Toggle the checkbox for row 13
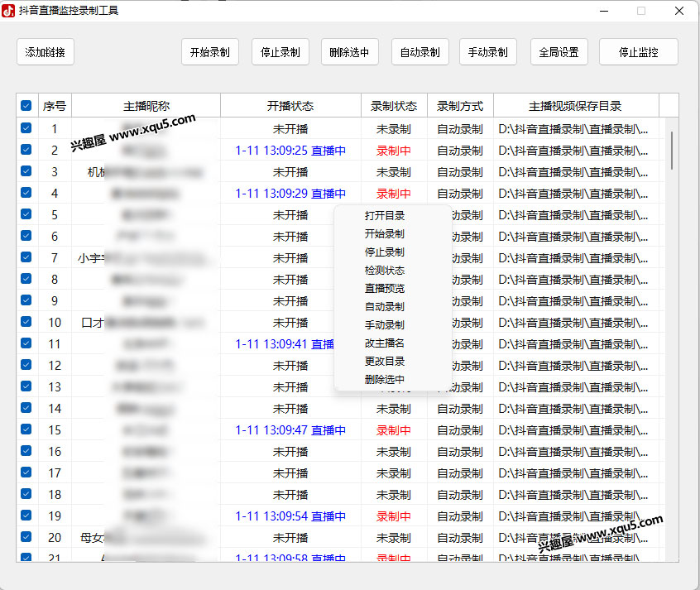Viewport: 700px width, 590px height. [x=26, y=386]
